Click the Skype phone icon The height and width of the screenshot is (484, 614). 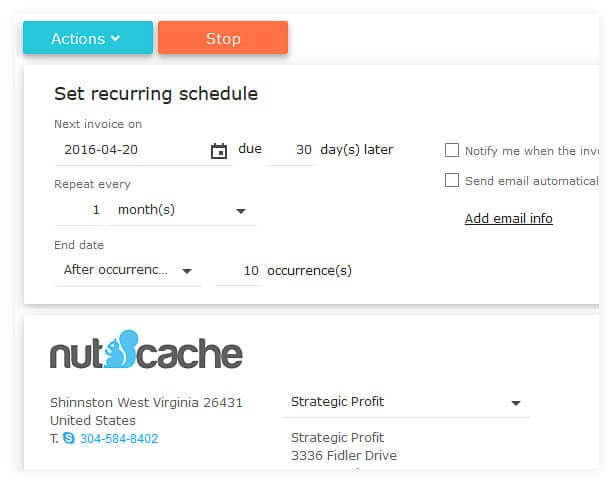click(69, 438)
